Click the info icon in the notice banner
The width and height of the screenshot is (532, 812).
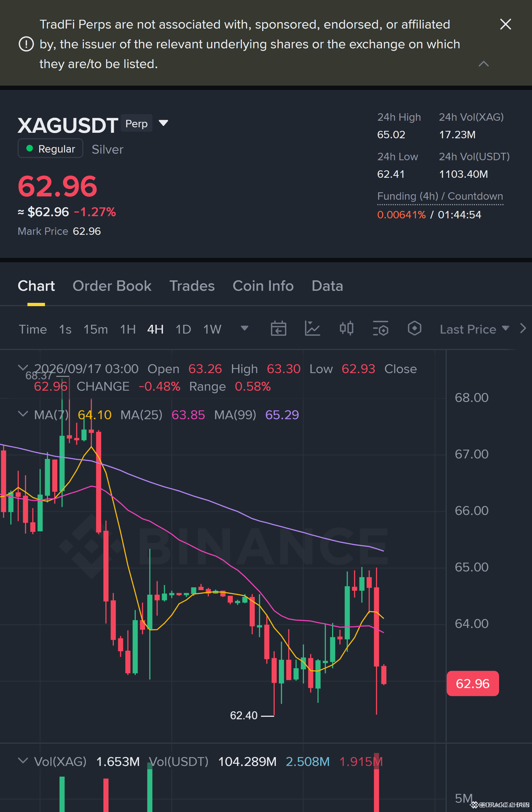click(x=26, y=44)
